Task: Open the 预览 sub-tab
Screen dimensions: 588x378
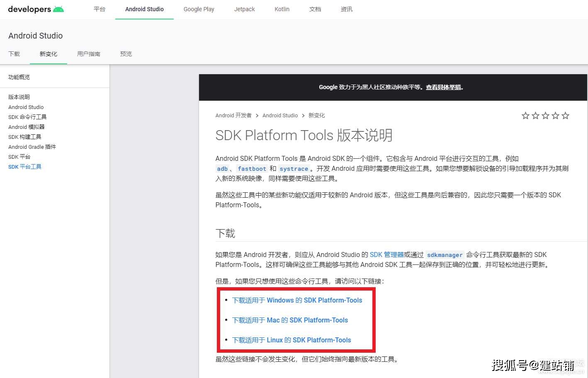Action: point(126,54)
